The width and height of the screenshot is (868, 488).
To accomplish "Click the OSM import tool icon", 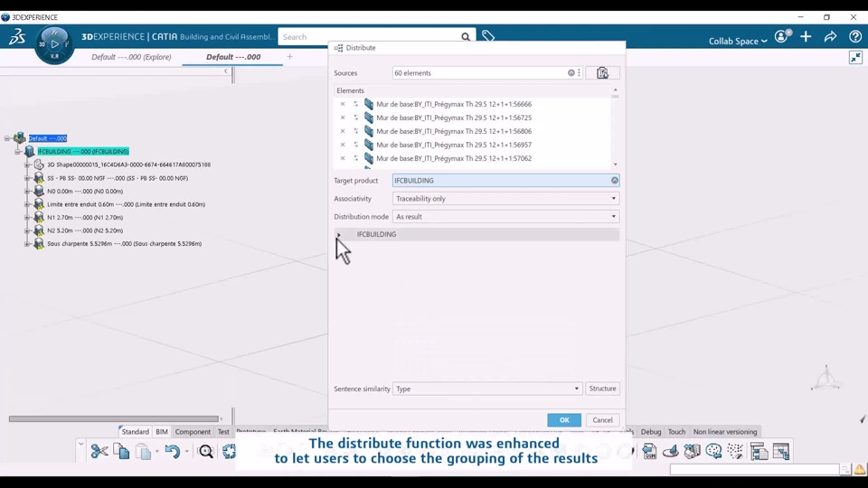I will 649,452.
